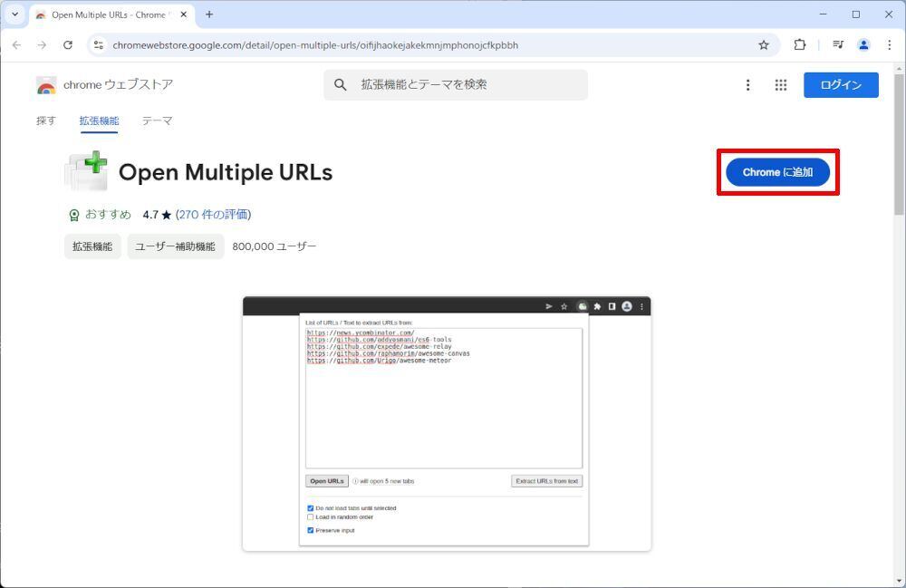Focus the address bar URL
Screen dimensions: 906x588
(315, 45)
